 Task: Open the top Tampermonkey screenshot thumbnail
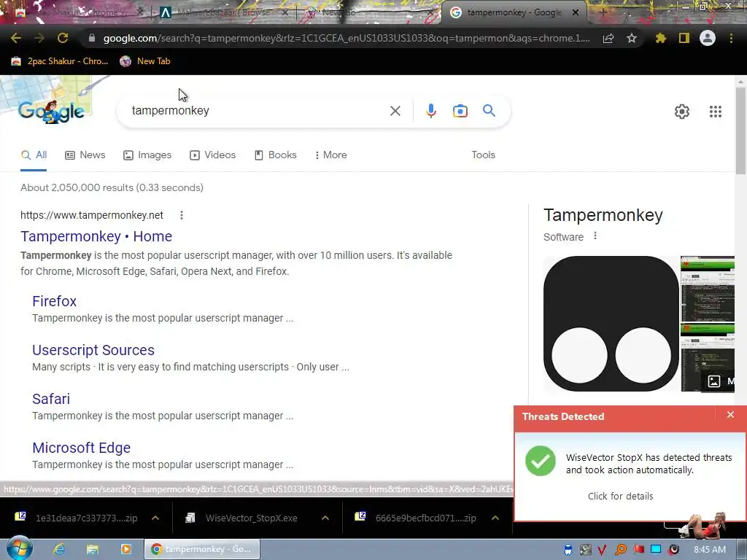[x=708, y=289]
